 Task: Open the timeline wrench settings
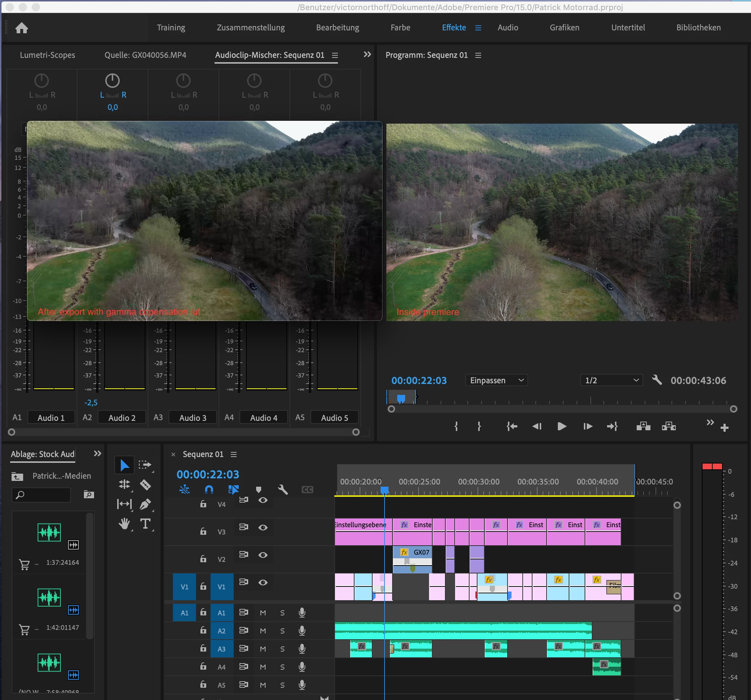[x=283, y=490]
